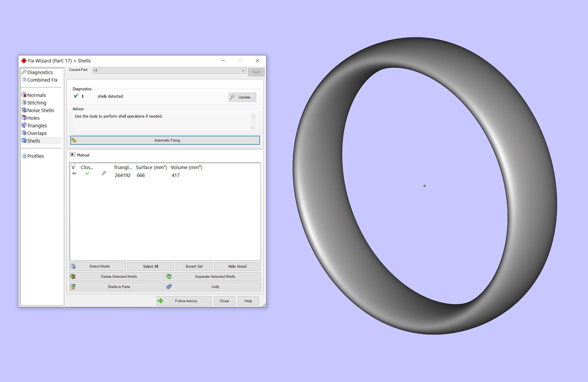Open Fix Wizard Help
588x382 pixels.
pyautogui.click(x=248, y=301)
